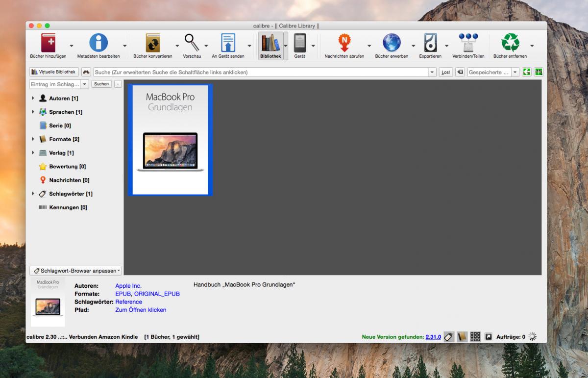This screenshot has height=378, width=588.
Task: Click the An Gerät senden icon
Action: [228, 43]
